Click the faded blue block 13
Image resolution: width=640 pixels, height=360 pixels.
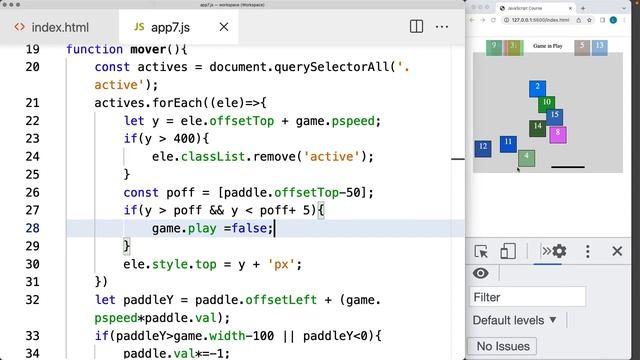(x=599, y=48)
